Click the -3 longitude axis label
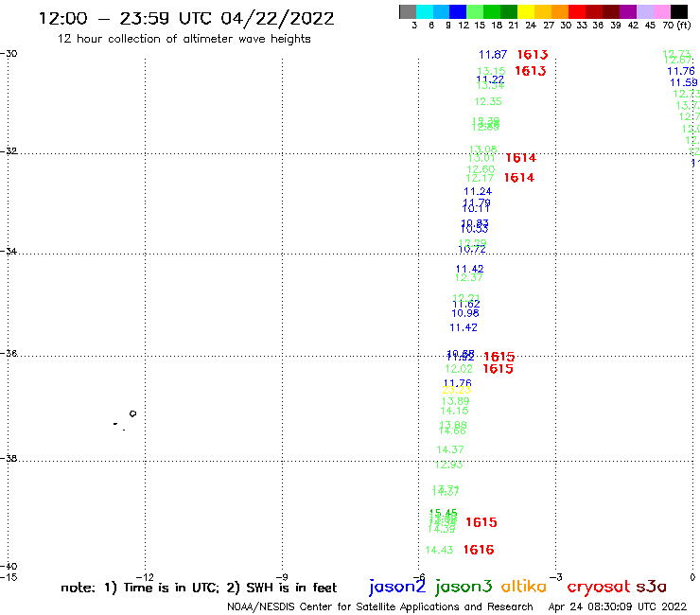 click(x=556, y=577)
